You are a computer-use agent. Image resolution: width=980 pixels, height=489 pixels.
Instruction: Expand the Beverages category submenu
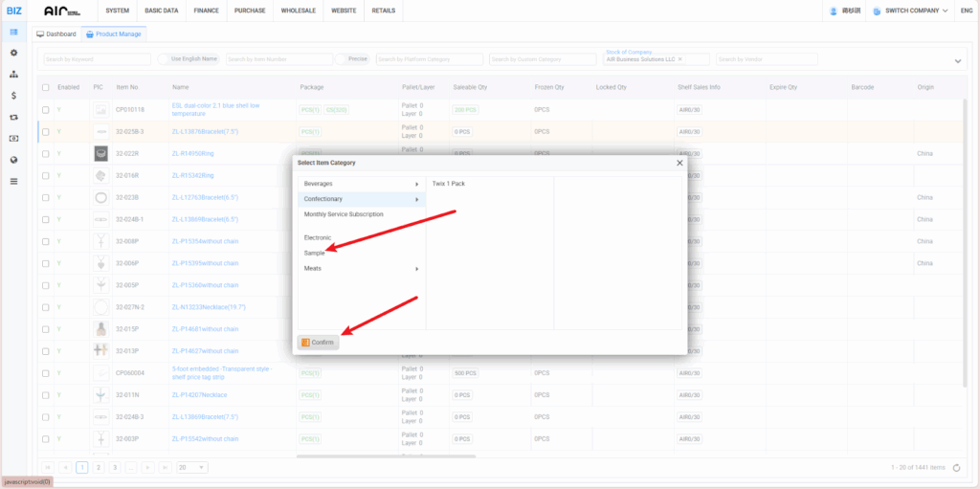pyautogui.click(x=361, y=184)
